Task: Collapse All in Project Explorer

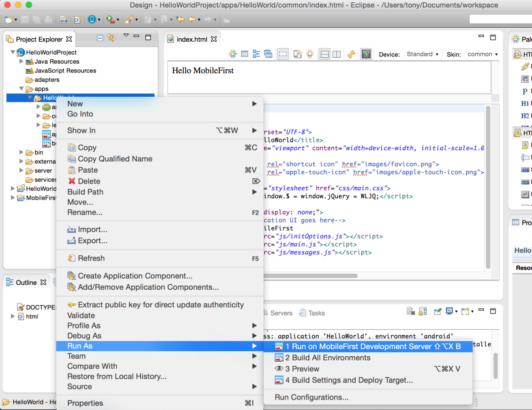Action: pos(100,38)
